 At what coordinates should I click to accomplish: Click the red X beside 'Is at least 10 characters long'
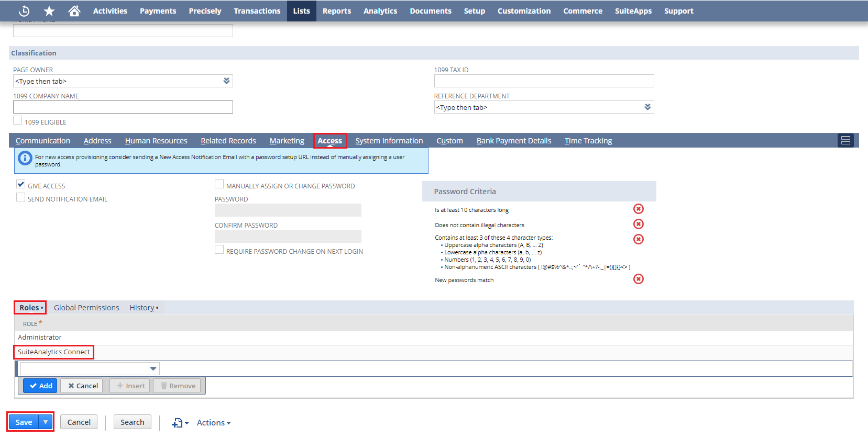(x=638, y=209)
